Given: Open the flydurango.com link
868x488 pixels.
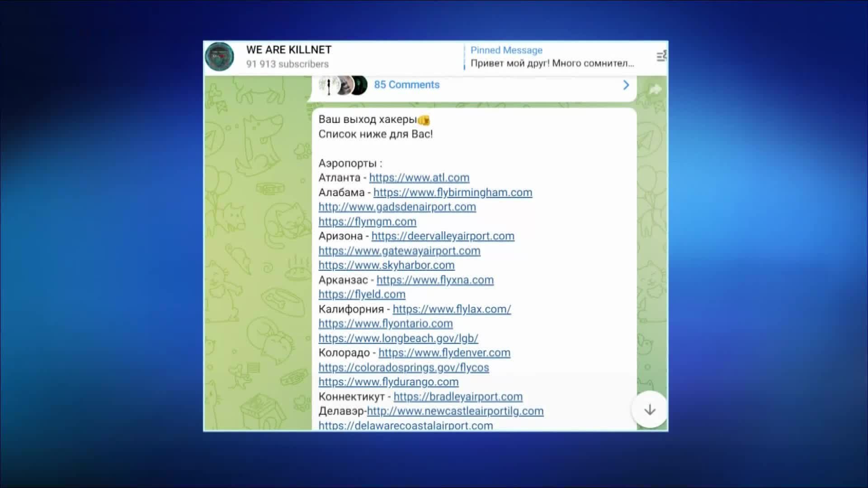Looking at the screenshot, I should 388,382.
